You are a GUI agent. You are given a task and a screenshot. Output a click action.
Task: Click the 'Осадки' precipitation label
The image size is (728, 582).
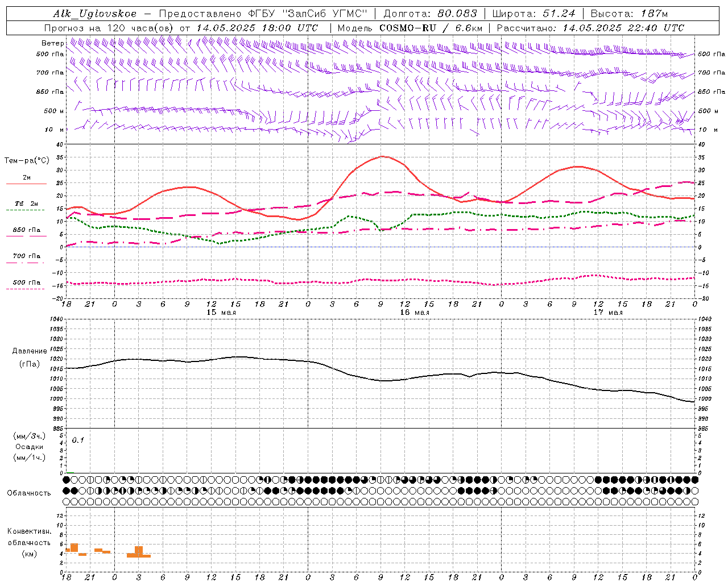pos(30,447)
